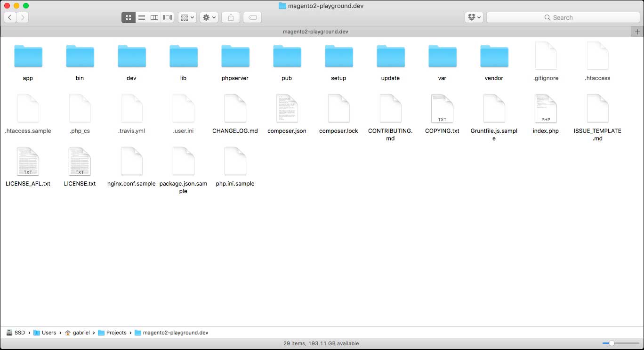Select the index.php file icon
The height and width of the screenshot is (350, 644).
point(546,108)
